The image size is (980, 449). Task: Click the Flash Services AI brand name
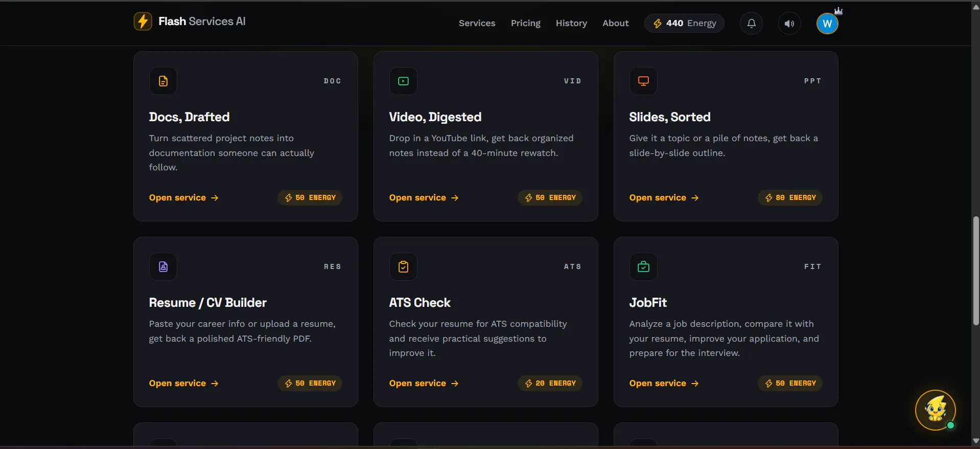tap(202, 21)
